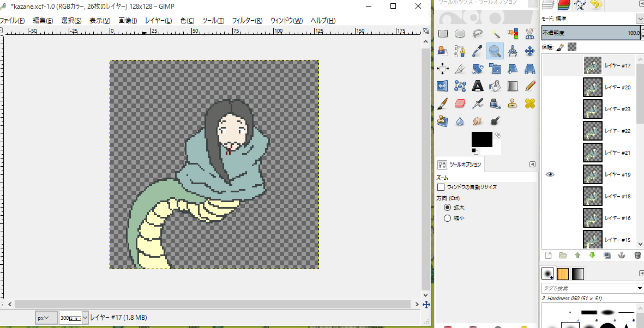Open the レイヤー(L) menu
The width and height of the screenshot is (644, 328).
coord(158,21)
